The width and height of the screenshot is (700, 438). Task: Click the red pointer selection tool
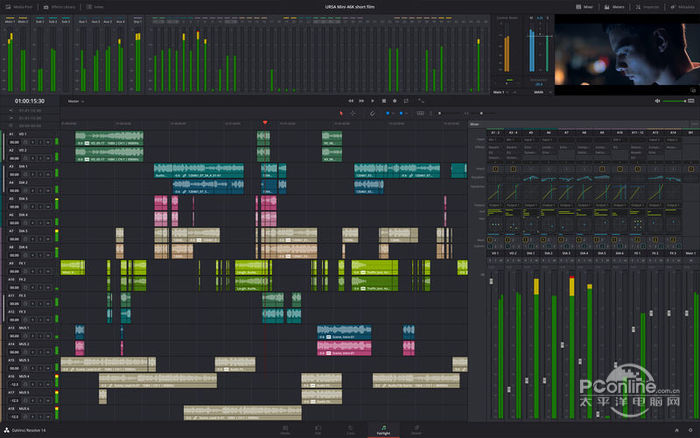pyautogui.click(x=340, y=113)
